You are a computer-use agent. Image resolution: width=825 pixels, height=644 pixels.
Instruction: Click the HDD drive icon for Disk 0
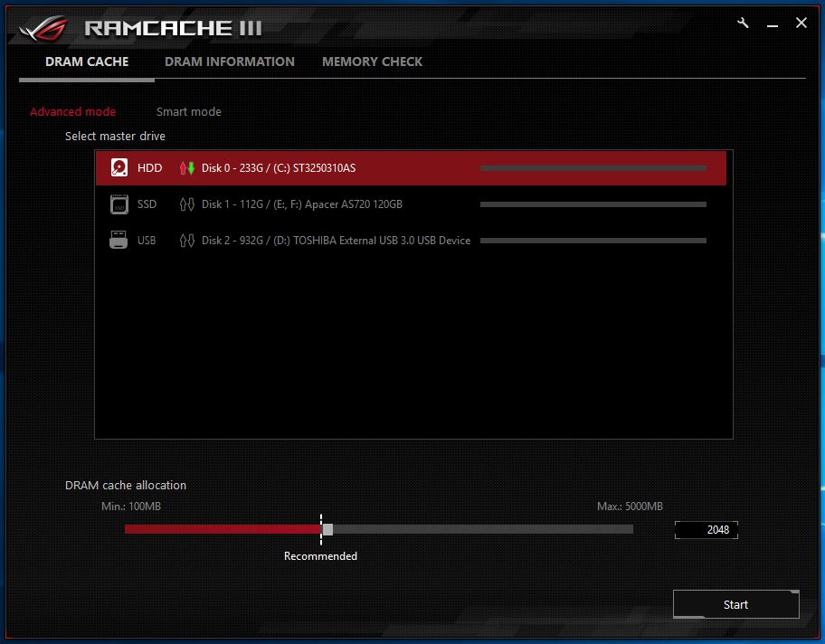[x=119, y=168]
